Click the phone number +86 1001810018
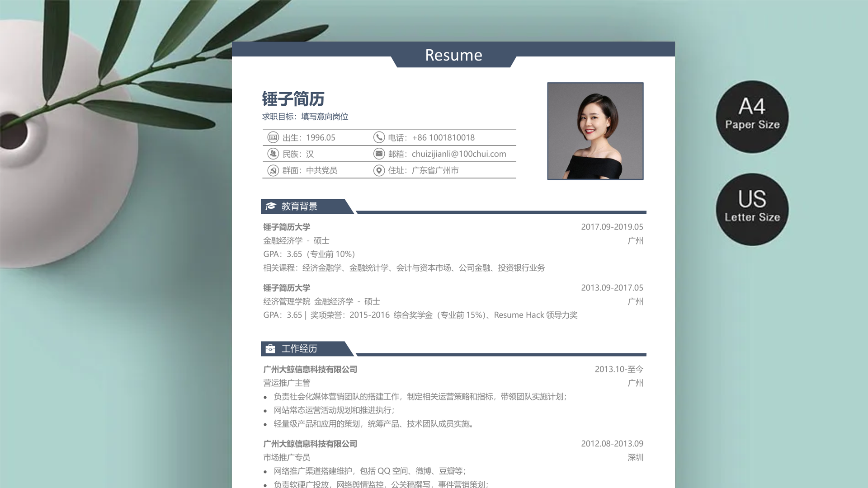This screenshot has height=488, width=868. (443, 137)
